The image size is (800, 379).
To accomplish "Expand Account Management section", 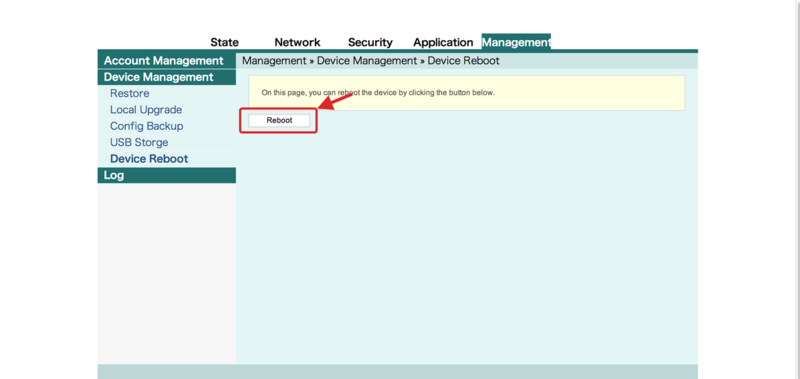I will (x=166, y=61).
